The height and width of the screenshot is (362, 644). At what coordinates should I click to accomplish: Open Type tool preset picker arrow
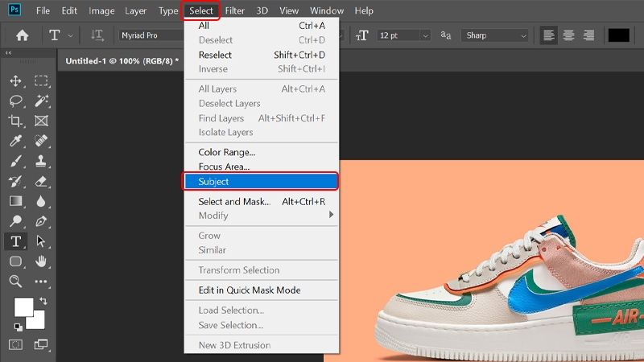[x=70, y=35]
